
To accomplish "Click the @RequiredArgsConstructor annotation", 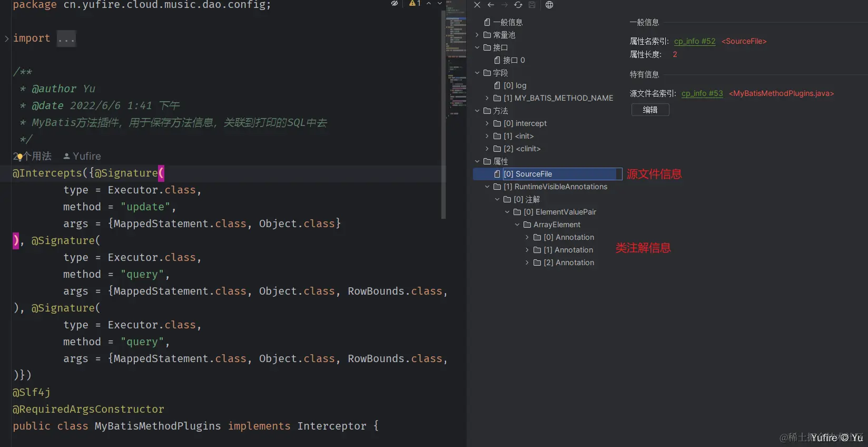I will click(88, 409).
